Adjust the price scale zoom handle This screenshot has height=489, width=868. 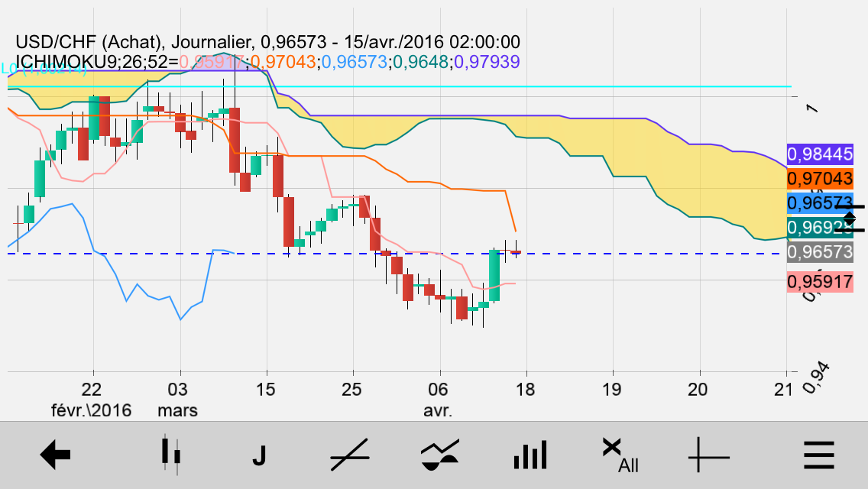coord(850,219)
